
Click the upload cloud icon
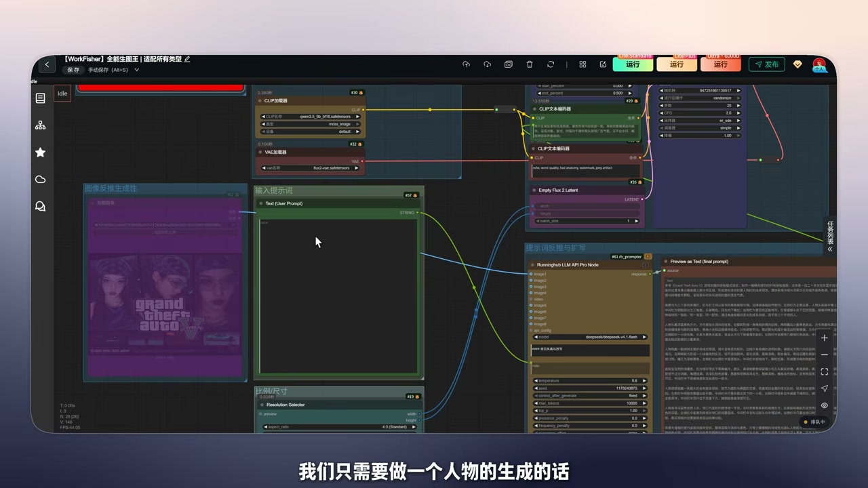click(x=466, y=64)
